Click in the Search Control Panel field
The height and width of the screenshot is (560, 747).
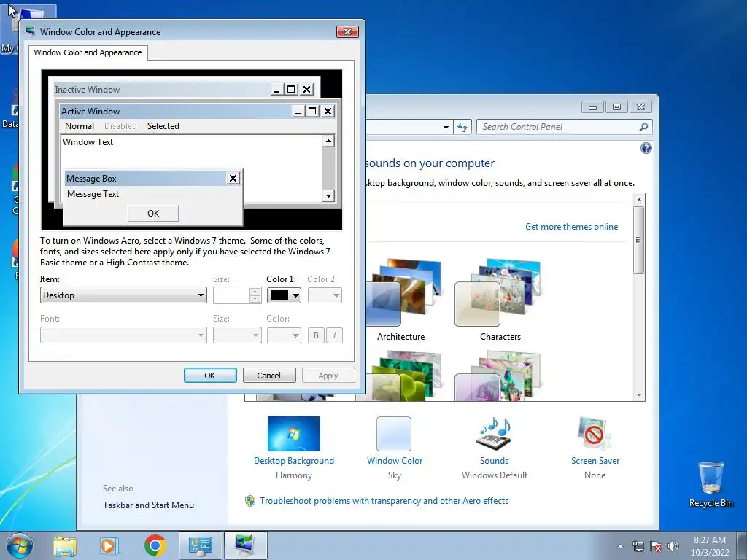pos(557,127)
